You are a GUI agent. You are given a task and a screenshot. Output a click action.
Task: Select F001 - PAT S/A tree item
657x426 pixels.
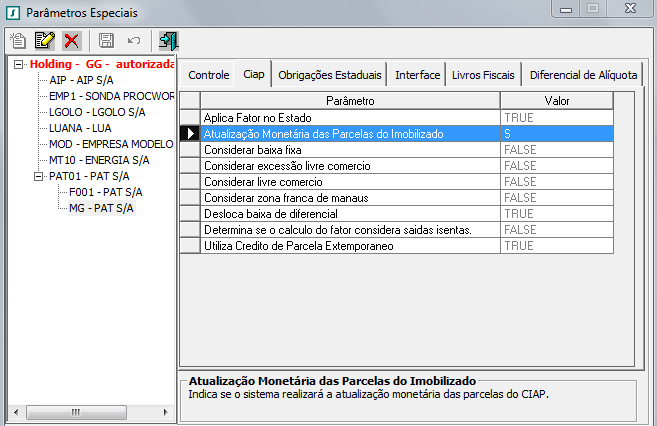106,192
